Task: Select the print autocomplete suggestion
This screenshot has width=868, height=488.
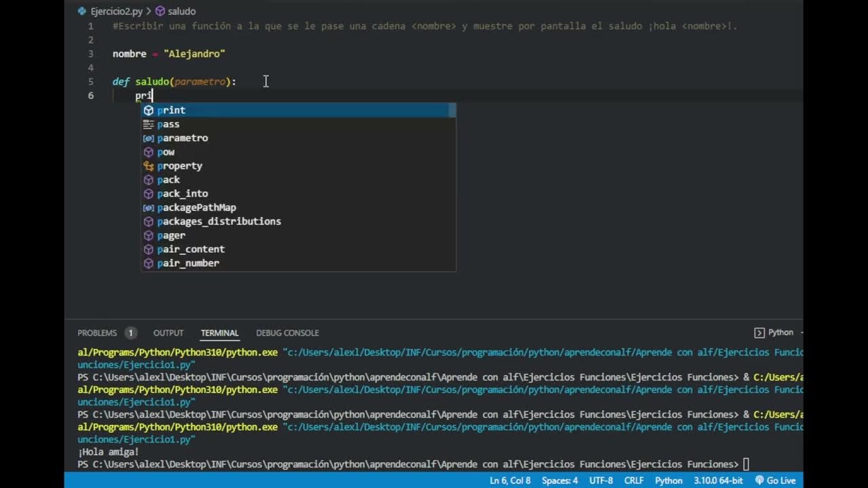Action: pos(298,110)
